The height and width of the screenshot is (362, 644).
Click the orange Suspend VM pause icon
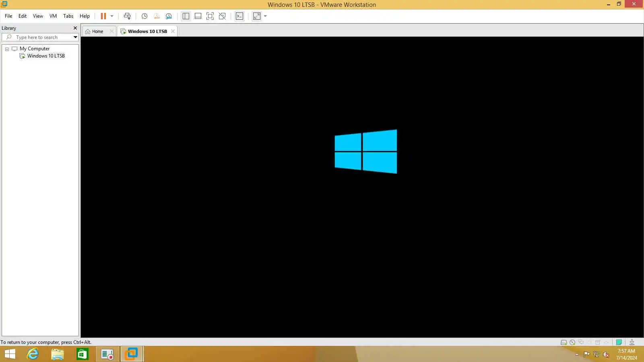[103, 16]
